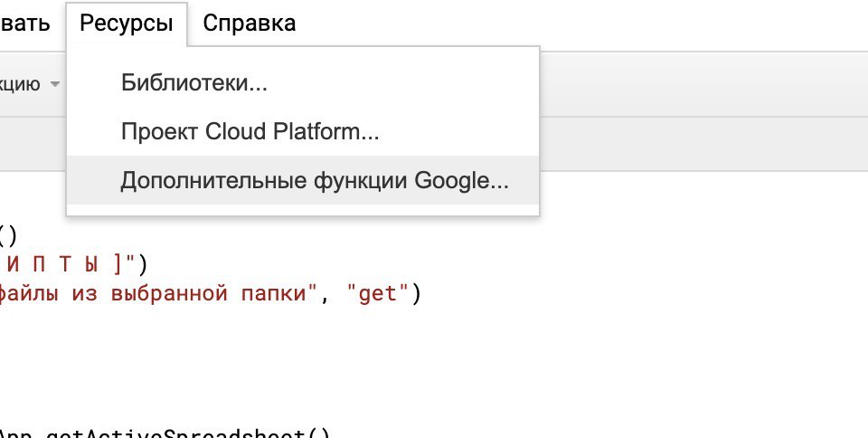Click the partially visible menu left of Ресурсы

pyautogui.click(x=25, y=24)
